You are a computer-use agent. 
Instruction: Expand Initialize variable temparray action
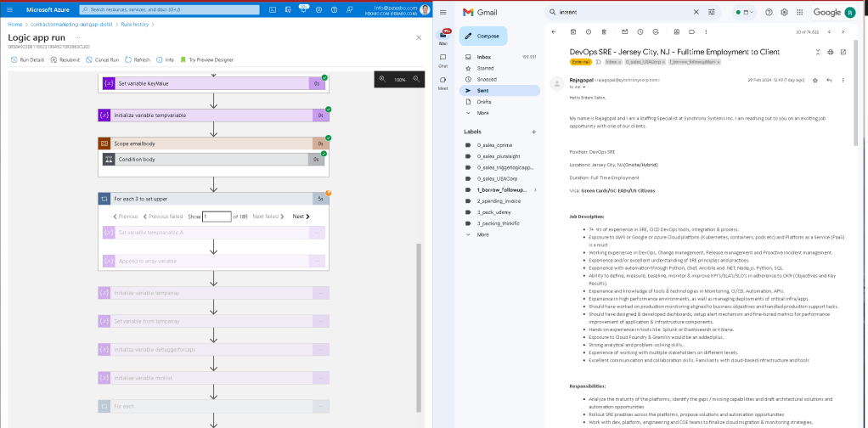[213, 293]
